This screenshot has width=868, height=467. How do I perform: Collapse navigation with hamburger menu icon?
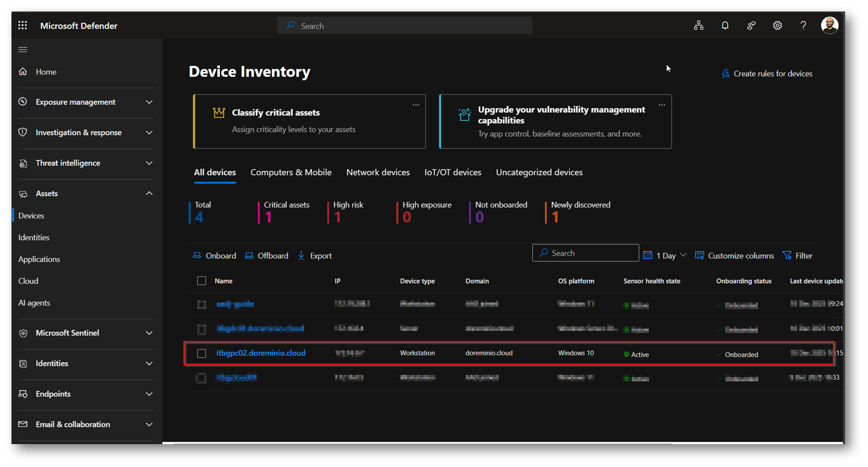click(23, 50)
